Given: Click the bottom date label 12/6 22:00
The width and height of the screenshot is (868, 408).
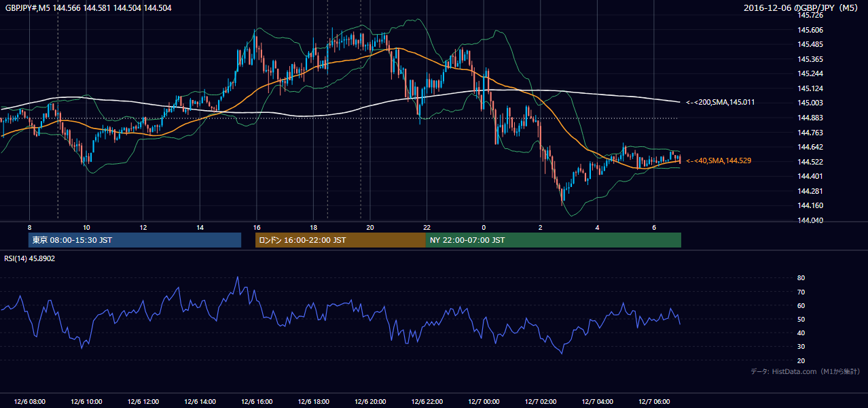Looking at the screenshot, I should 427,401.
